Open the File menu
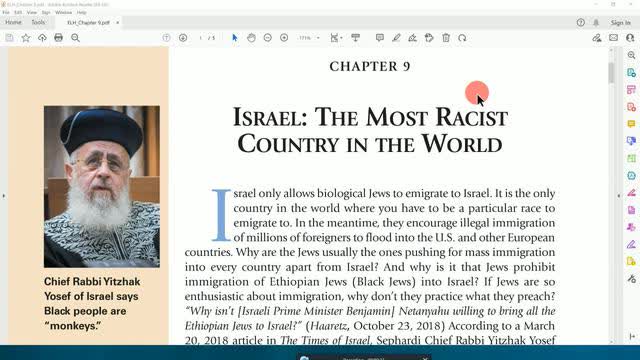 point(6,13)
